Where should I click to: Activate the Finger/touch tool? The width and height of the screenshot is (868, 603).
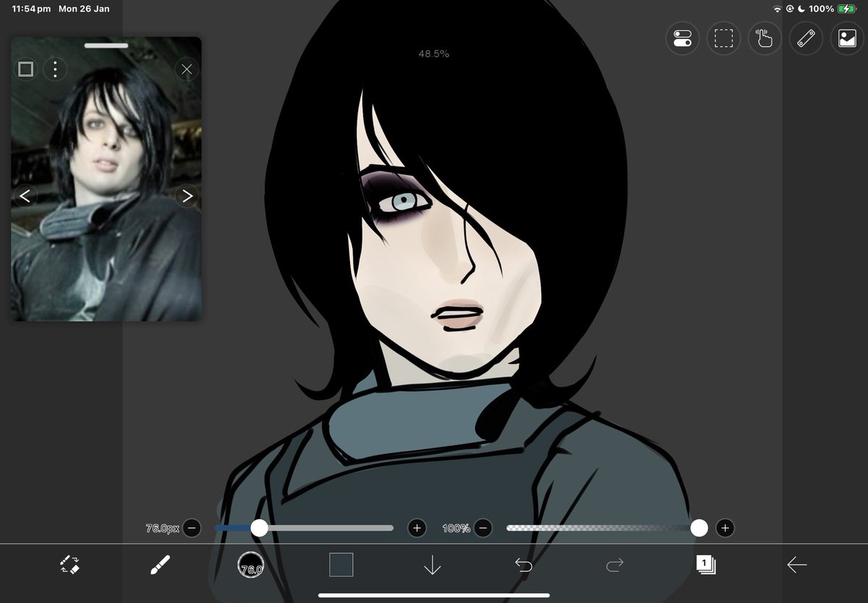(x=765, y=39)
